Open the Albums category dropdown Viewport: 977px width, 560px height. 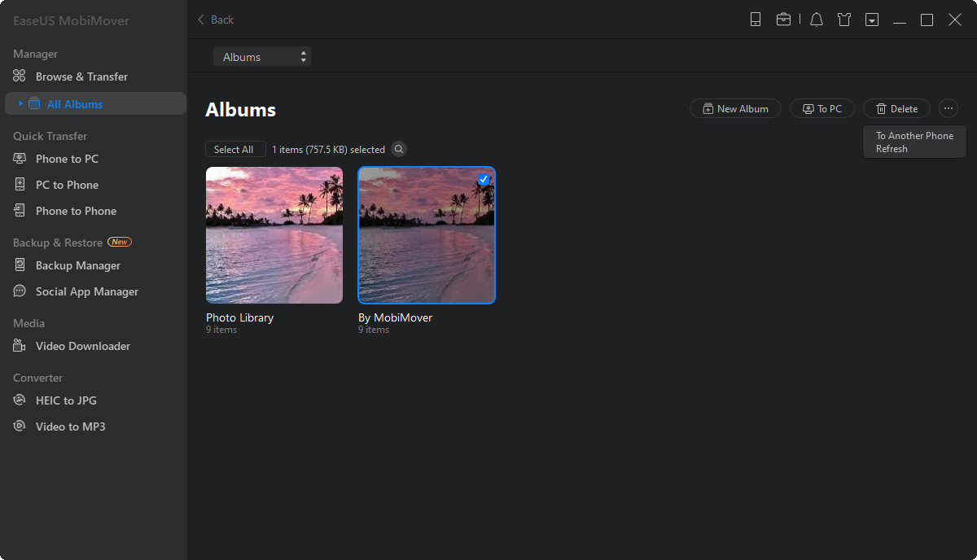click(262, 57)
